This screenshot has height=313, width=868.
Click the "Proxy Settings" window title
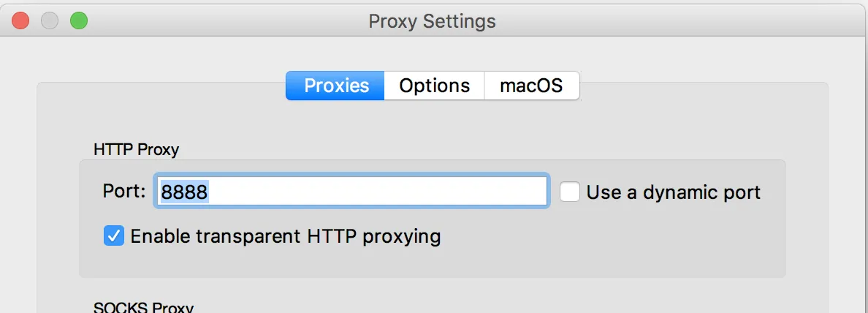point(432,21)
